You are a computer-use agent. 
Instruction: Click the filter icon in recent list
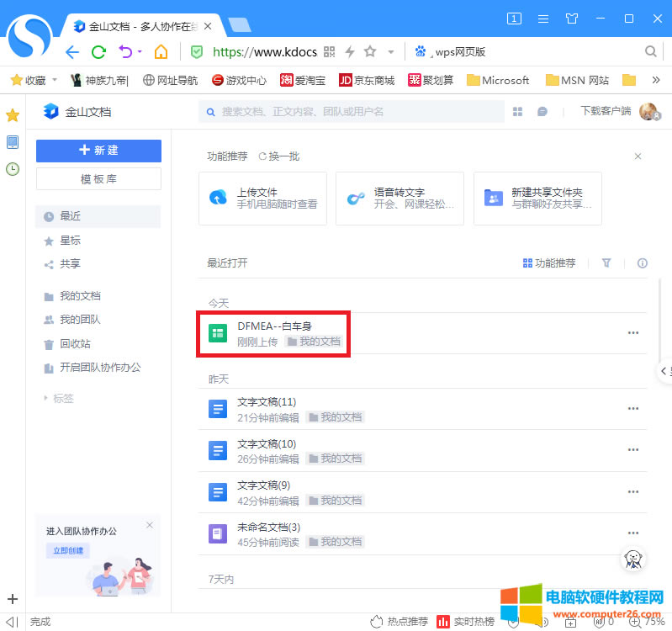(x=606, y=263)
